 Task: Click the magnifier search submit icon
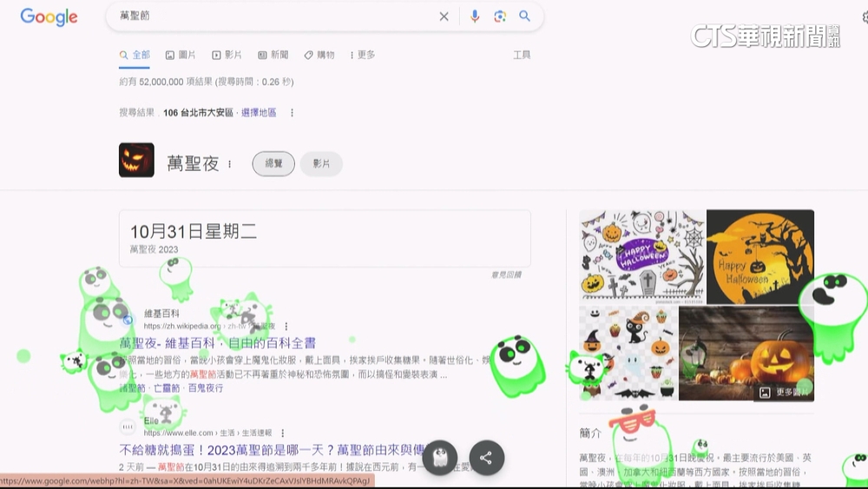pos(525,16)
